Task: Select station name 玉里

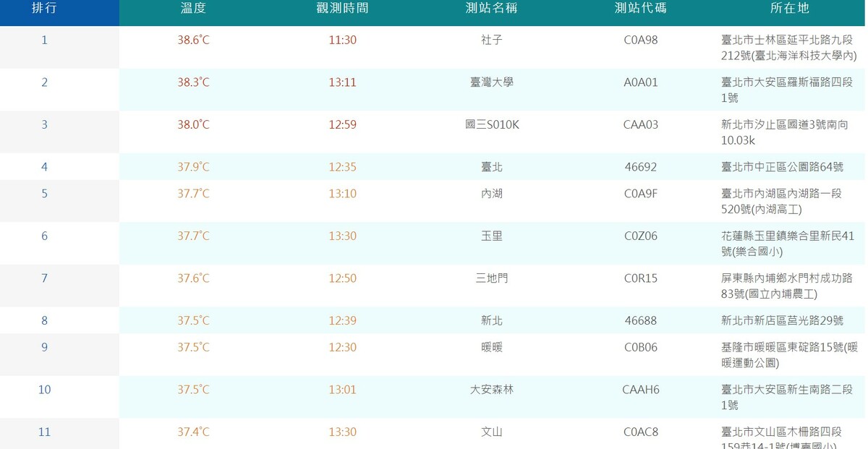Action: pyautogui.click(x=491, y=236)
